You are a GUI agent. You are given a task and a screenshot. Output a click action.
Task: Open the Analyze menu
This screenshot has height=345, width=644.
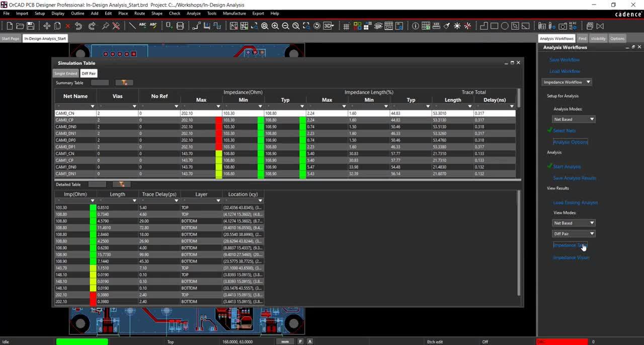point(194,14)
